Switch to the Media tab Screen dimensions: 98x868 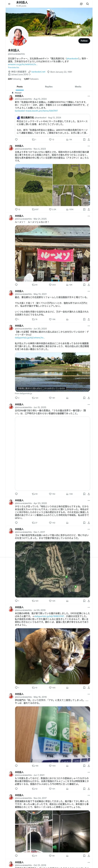tap(78, 87)
